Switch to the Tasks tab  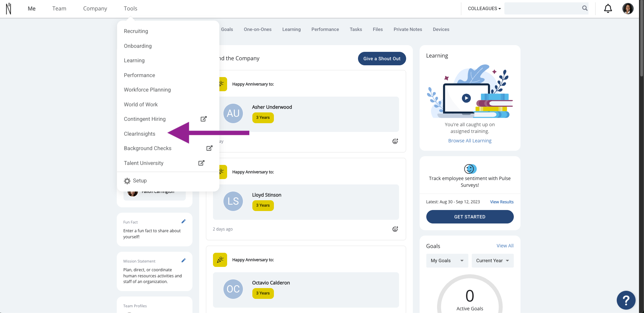[356, 30]
